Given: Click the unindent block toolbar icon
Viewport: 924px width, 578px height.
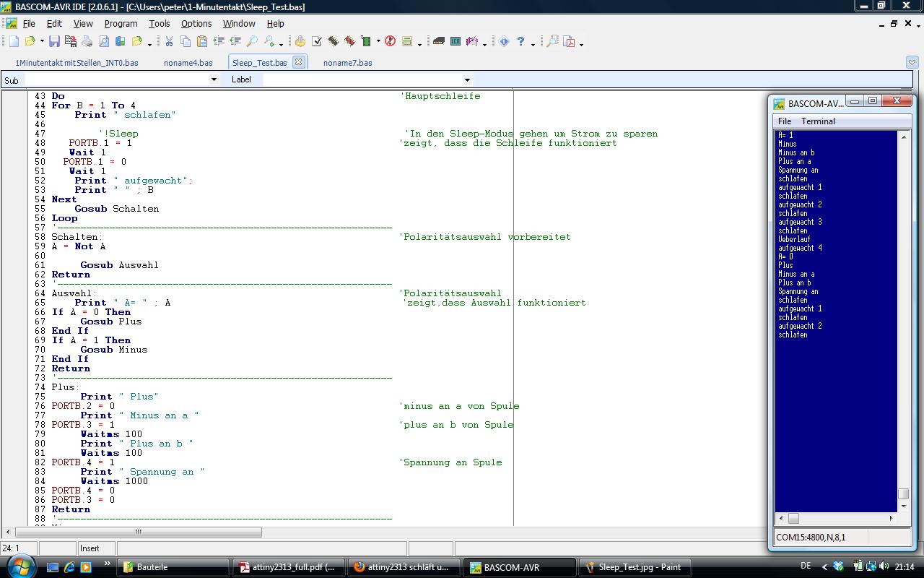Looking at the screenshot, I should [x=235, y=42].
